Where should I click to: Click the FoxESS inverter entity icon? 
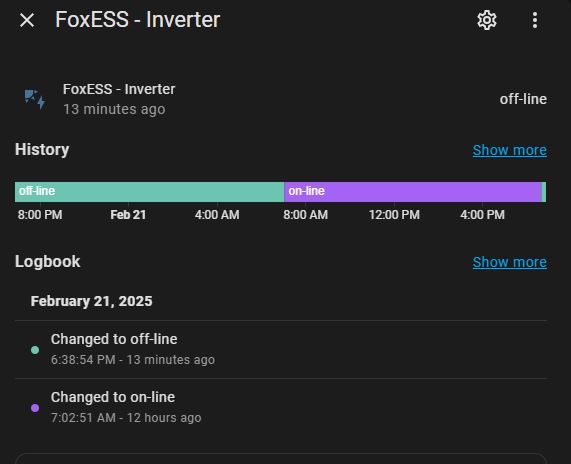(35, 99)
